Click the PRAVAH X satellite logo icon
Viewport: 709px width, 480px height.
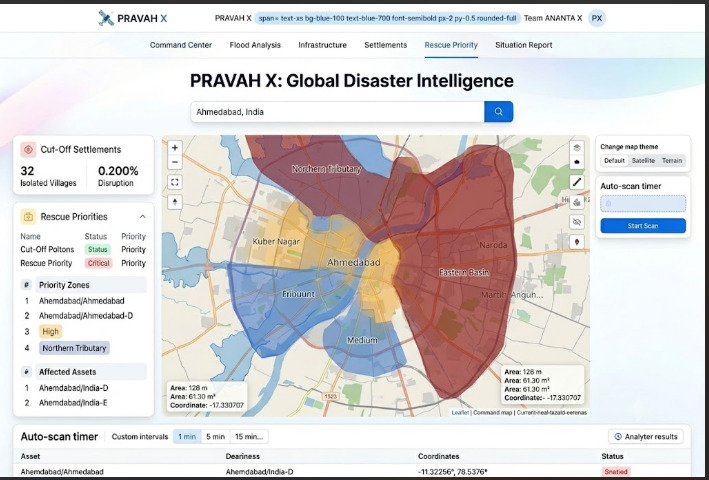[106, 18]
